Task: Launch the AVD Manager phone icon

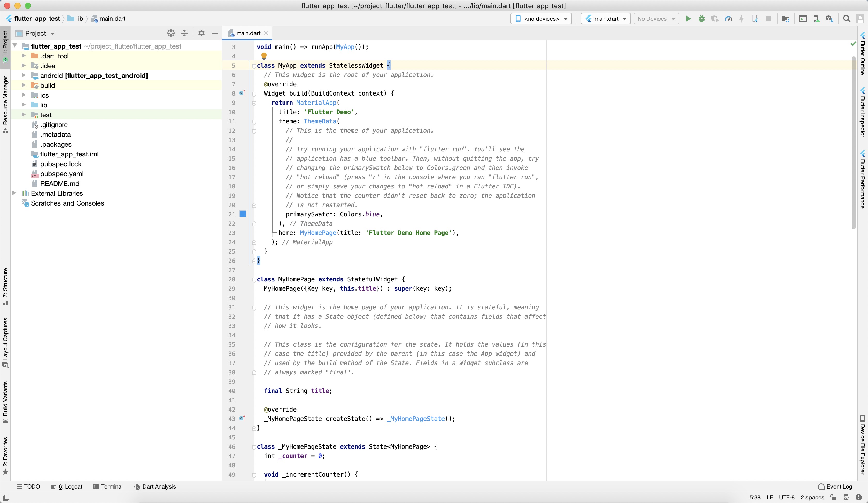Action: pos(816,19)
